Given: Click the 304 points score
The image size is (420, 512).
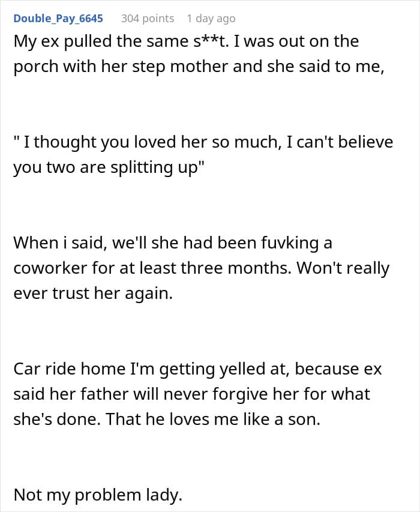Looking at the screenshot, I should pyautogui.click(x=148, y=19).
